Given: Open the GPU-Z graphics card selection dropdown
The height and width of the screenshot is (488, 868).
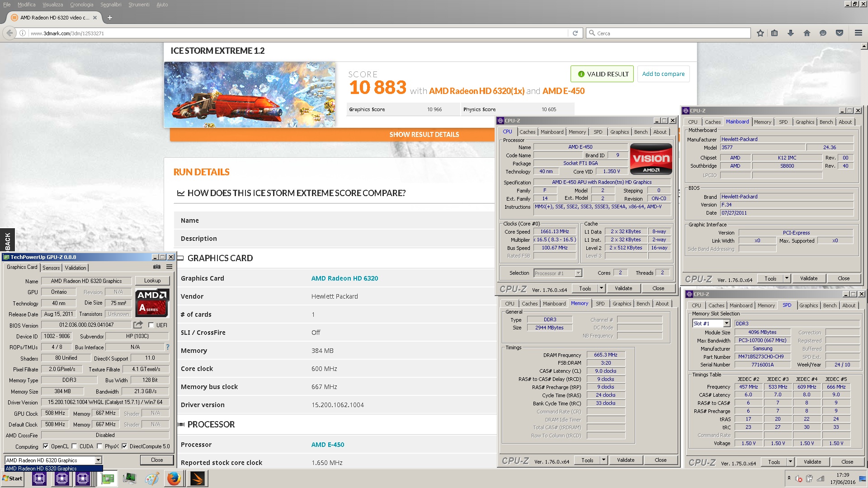Looking at the screenshot, I should click(x=98, y=460).
